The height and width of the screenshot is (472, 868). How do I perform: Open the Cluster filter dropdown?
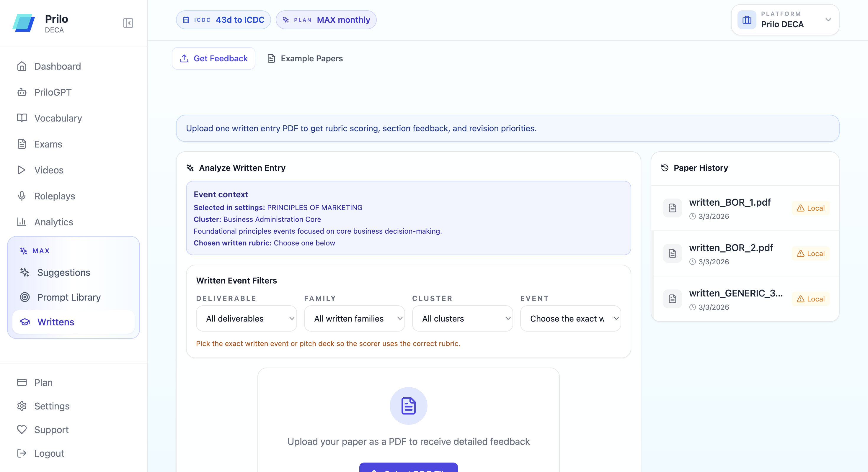click(x=463, y=319)
